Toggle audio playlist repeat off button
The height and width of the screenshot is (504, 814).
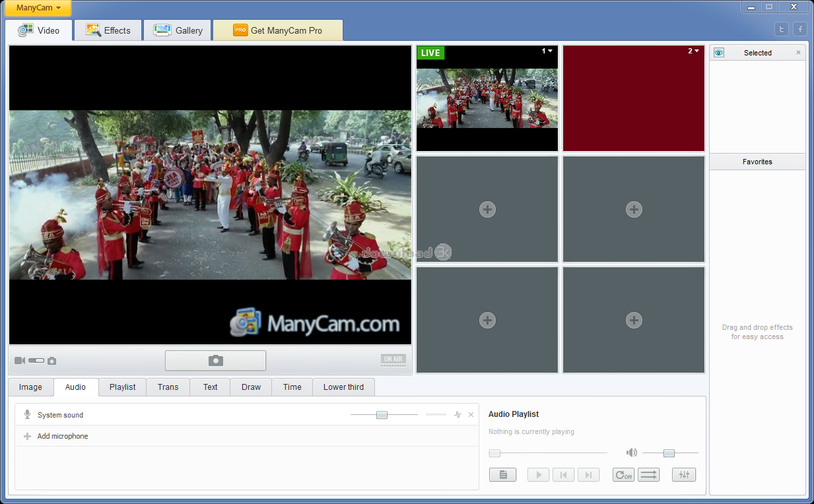tap(623, 475)
